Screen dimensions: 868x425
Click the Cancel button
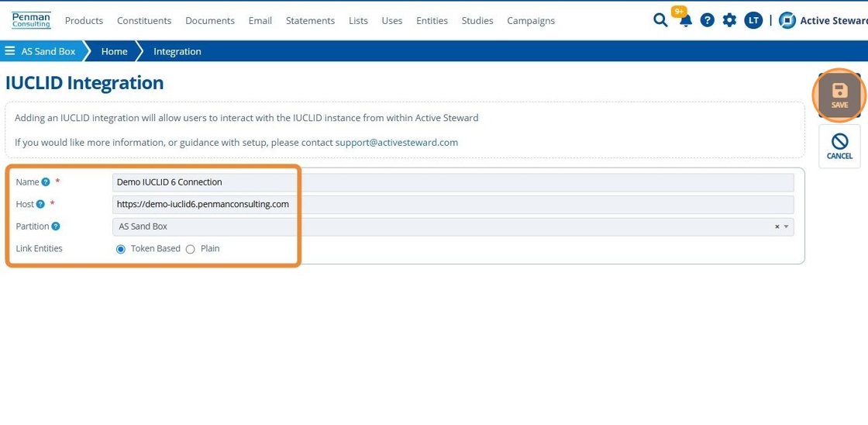[839, 147]
